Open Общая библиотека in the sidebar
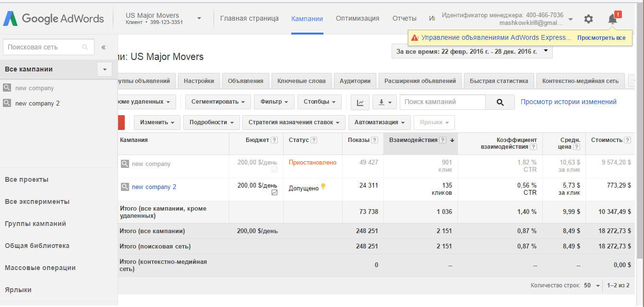This screenshot has height=307, width=644. pos(37,246)
